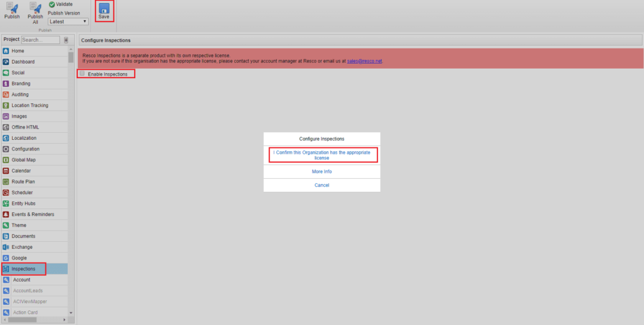
Task: Open the Publish Version Latest dropdown
Action: [68, 21]
